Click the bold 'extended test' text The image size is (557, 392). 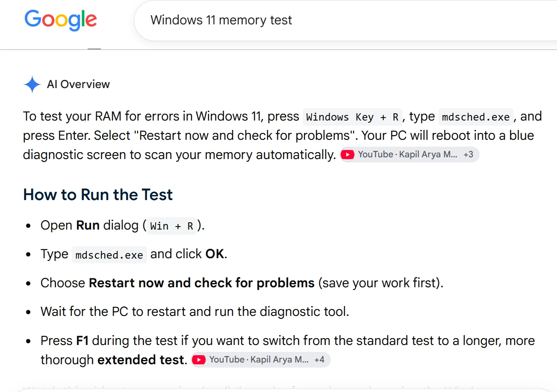[x=141, y=360]
